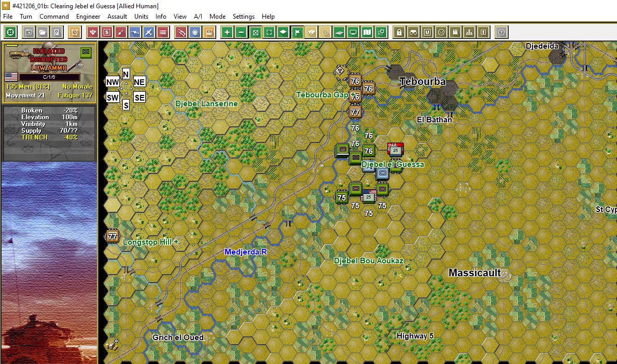Toggle the padlock fixed units button
617x364 pixels.
pos(399,32)
